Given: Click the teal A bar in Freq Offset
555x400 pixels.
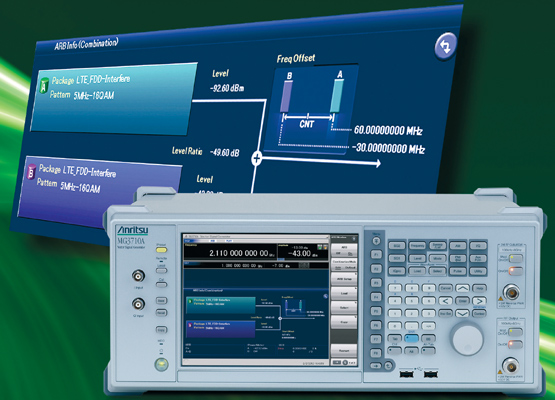Looking at the screenshot, I should click(x=337, y=96).
